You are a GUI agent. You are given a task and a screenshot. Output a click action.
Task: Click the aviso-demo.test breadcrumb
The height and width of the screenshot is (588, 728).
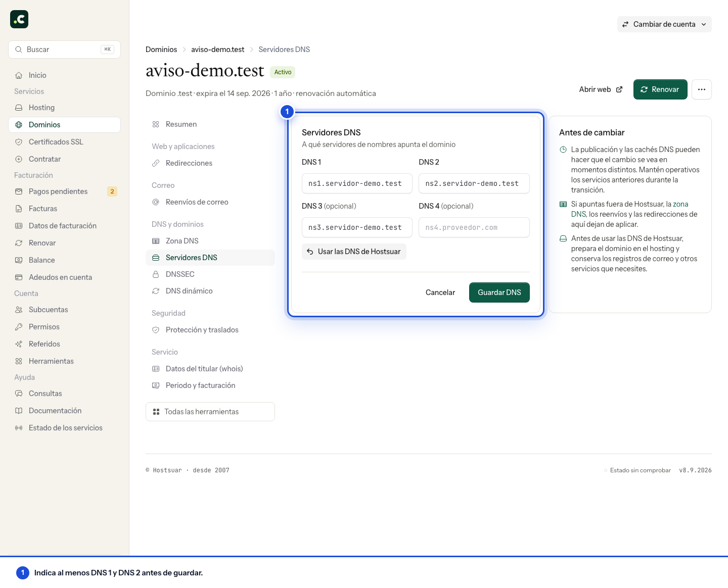pyautogui.click(x=217, y=50)
